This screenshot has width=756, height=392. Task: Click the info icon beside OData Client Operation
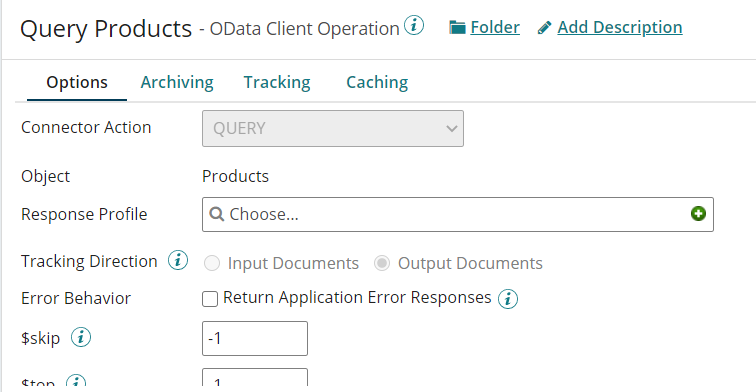[x=414, y=26]
